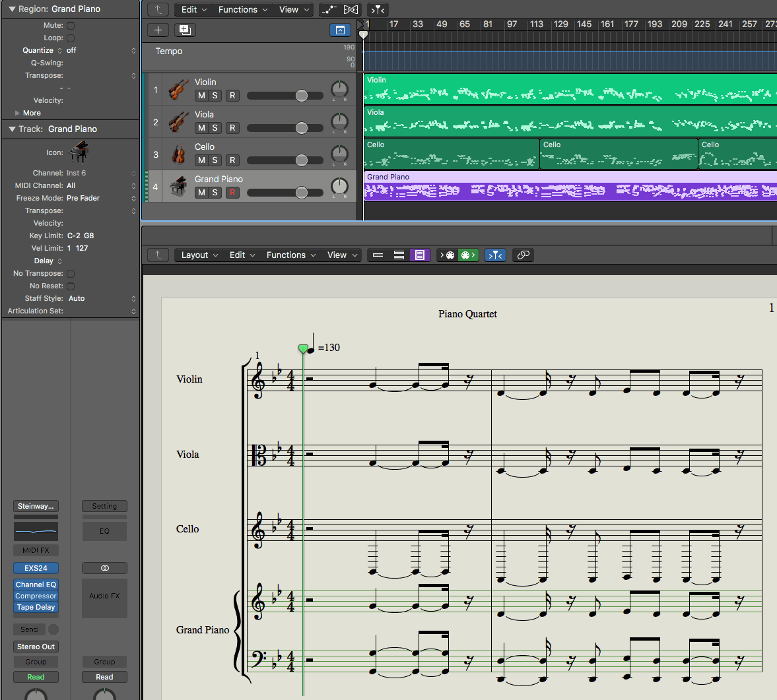Open the tracks area Functions menu
Image resolution: width=777 pixels, height=700 pixels.
tap(242, 9)
